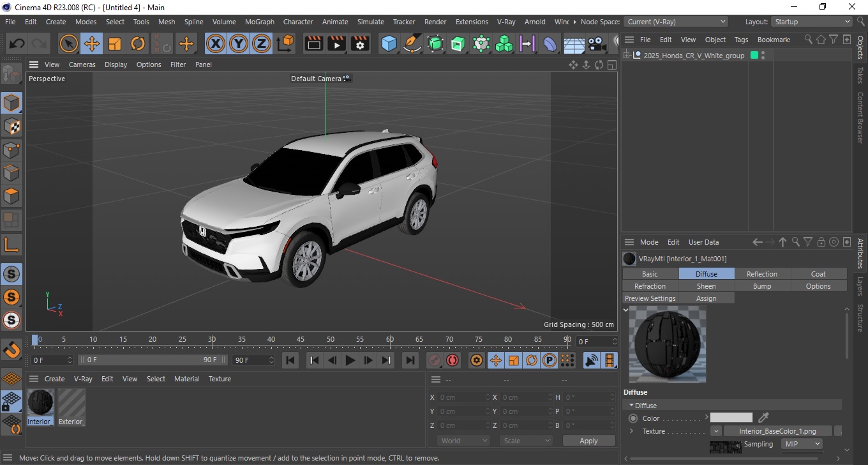Click the color picker eyedropper icon
This screenshot has width=868, height=465.
click(x=763, y=418)
